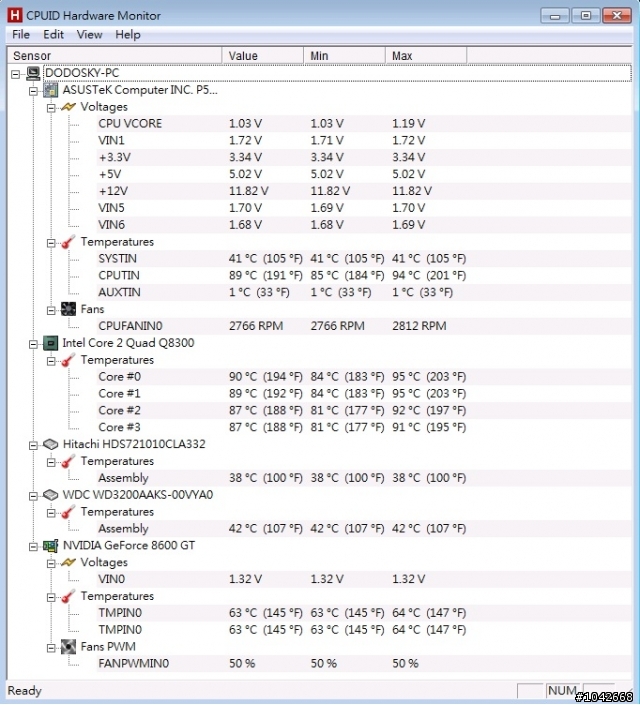Select the Hitachi Assembly temperature row
This screenshot has height=705, width=640.
(x=363, y=478)
